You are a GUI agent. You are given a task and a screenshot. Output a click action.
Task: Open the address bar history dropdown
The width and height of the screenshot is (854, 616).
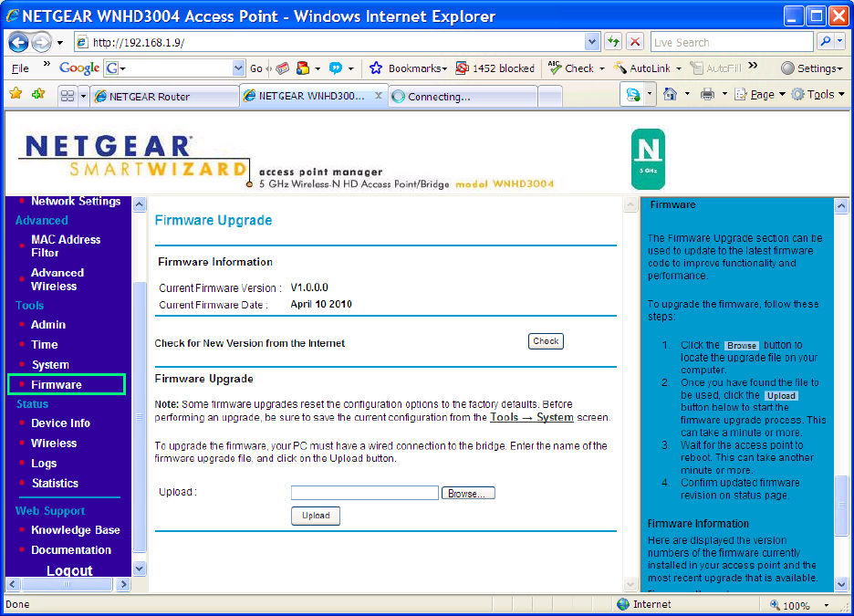pyautogui.click(x=592, y=42)
